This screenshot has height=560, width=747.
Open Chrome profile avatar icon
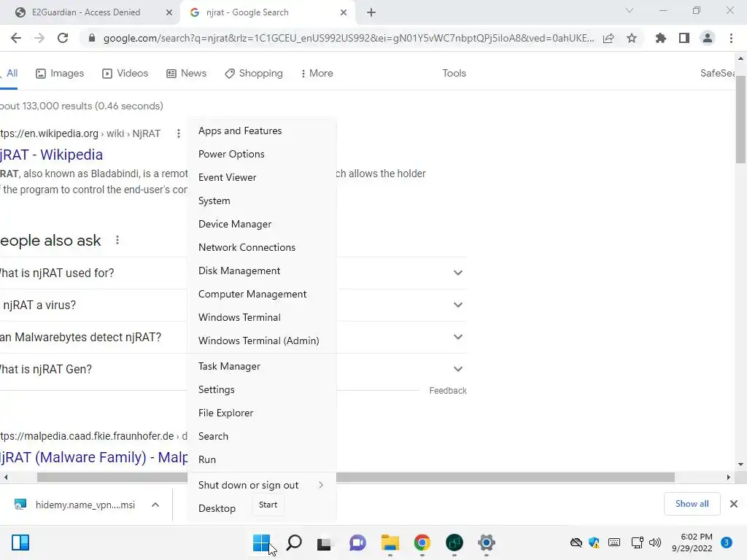point(708,38)
